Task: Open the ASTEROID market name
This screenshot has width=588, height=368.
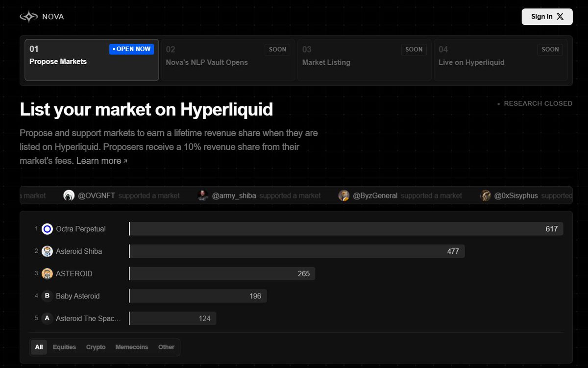Action: click(74, 273)
